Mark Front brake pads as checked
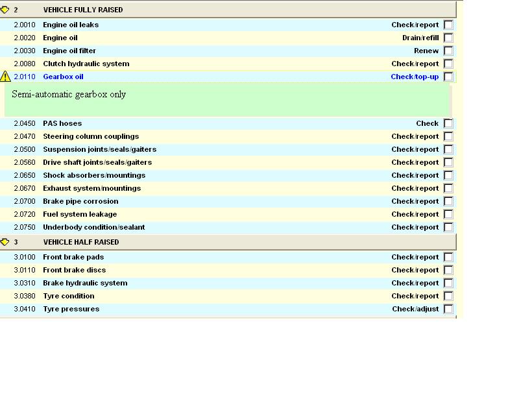 click(x=448, y=257)
